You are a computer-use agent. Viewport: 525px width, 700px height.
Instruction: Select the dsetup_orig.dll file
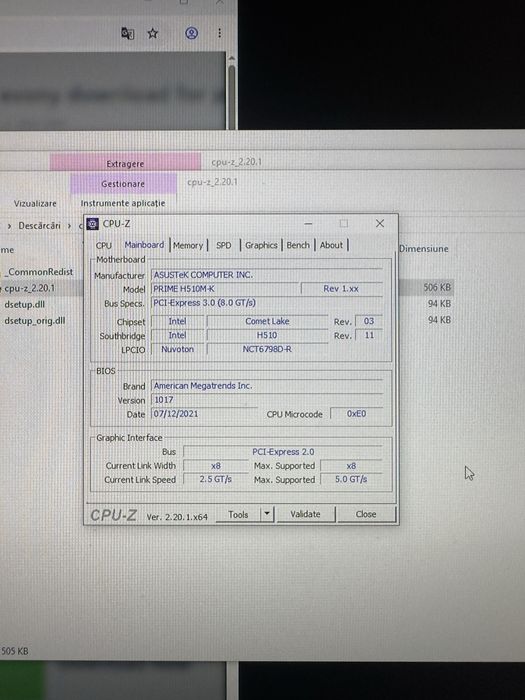(35, 321)
